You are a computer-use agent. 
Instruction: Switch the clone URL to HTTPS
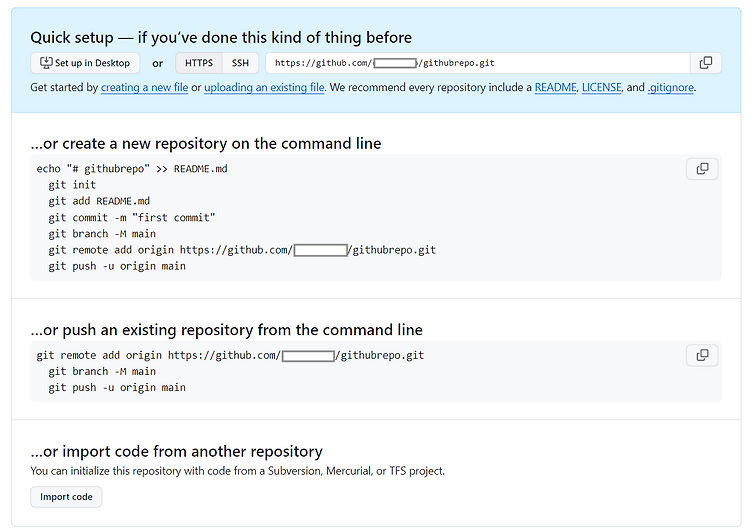[x=199, y=63]
